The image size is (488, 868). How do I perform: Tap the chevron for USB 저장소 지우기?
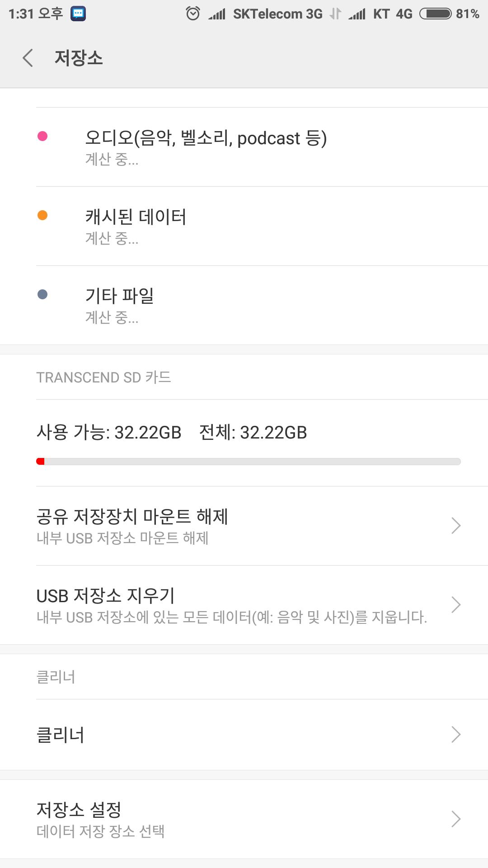click(x=455, y=604)
